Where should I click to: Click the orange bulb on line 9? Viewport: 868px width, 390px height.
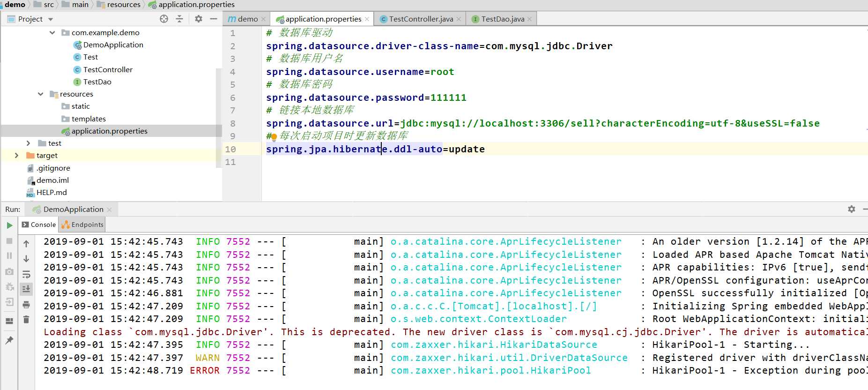coord(274,137)
